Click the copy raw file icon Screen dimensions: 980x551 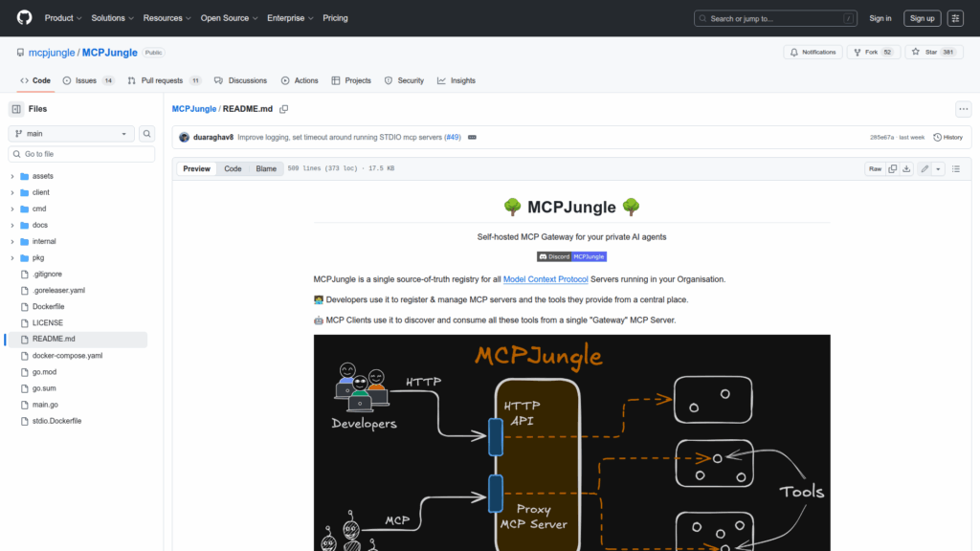[892, 168]
